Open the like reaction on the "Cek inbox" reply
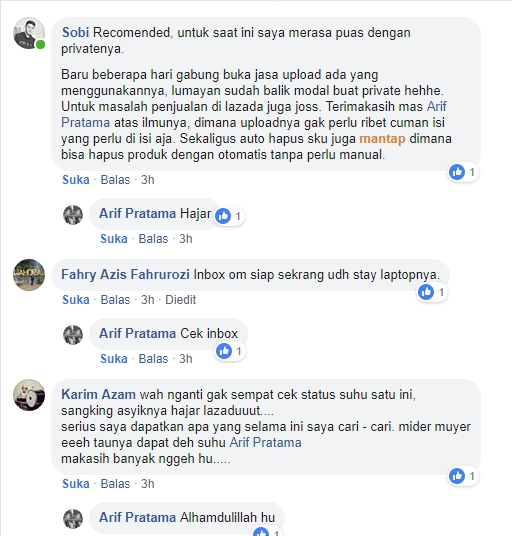Viewport: 512px width, 536px height. (x=230, y=351)
